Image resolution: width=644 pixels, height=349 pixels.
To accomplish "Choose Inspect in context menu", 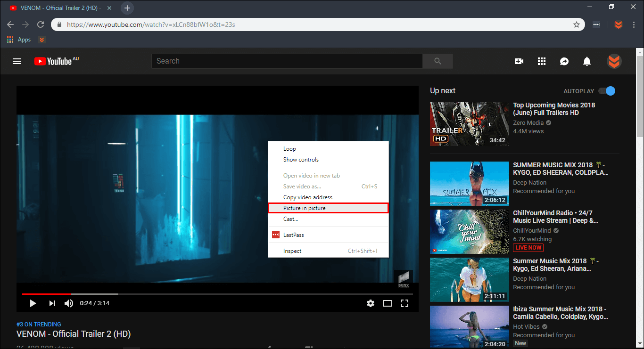I will point(328,251).
